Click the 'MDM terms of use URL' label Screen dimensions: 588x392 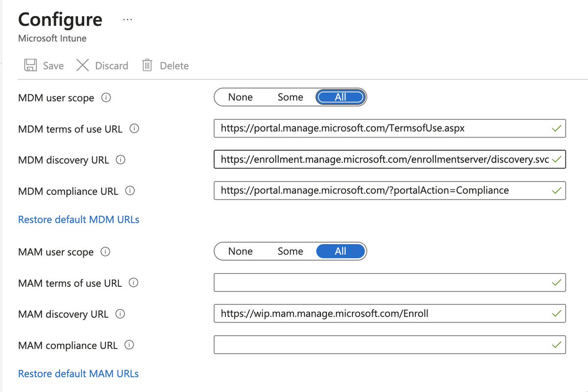tap(70, 129)
